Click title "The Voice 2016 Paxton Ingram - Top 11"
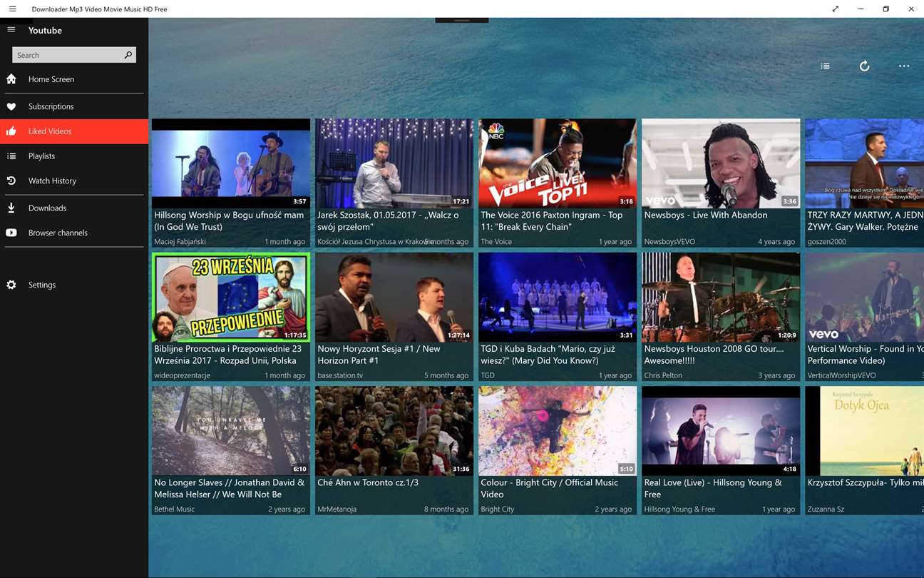Image resolution: width=924 pixels, height=578 pixels. (x=552, y=220)
